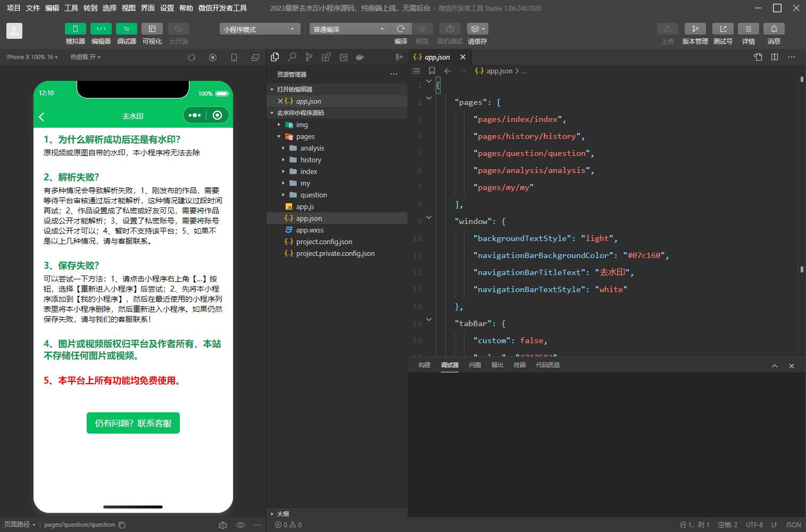Collapse the sidebar panel icon

click(x=400, y=57)
